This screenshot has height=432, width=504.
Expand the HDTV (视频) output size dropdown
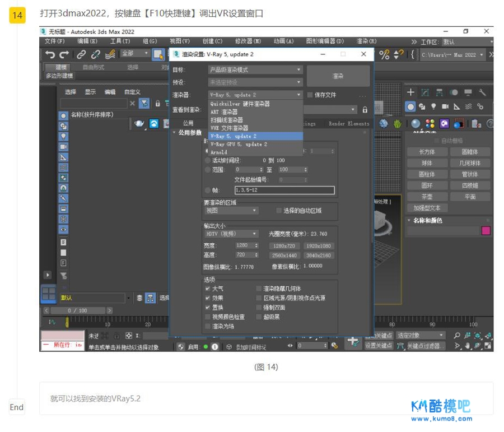click(231, 234)
